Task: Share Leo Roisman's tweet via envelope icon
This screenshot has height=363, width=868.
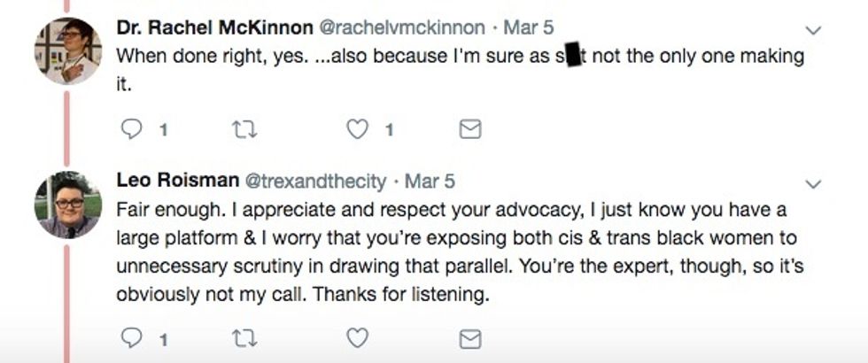Action: tap(470, 338)
